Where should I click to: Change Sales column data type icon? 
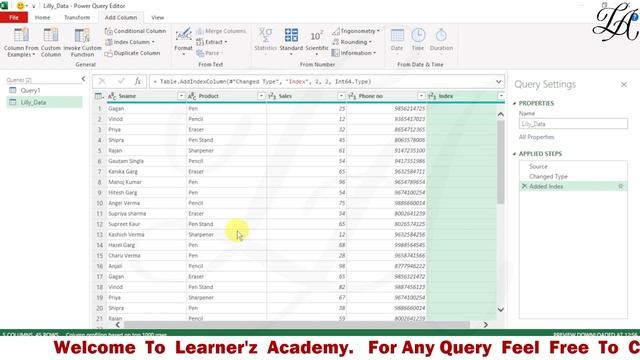(x=272, y=96)
